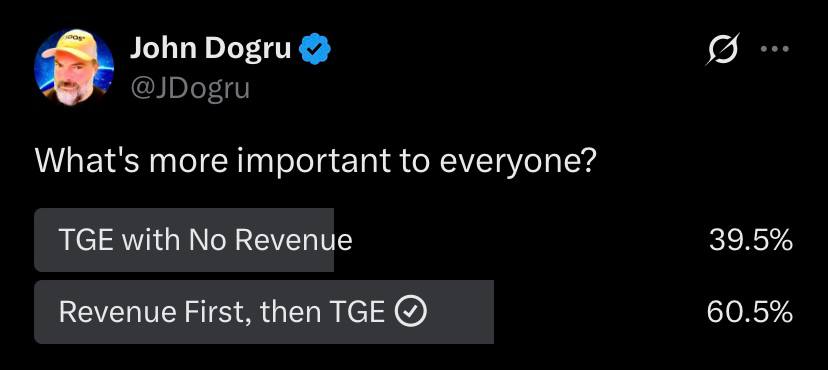Click the voted checkmark circle icon
Image resolution: width=828 pixels, height=370 pixels.
(x=411, y=312)
